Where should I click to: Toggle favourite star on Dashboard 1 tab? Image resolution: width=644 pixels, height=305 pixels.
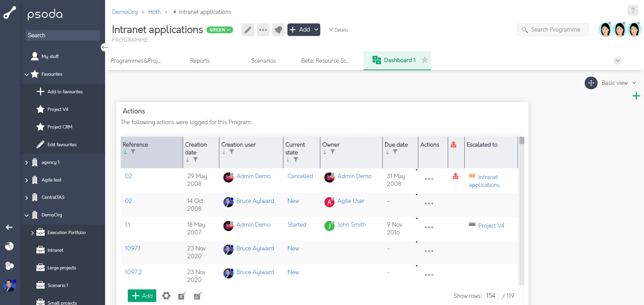424,60
